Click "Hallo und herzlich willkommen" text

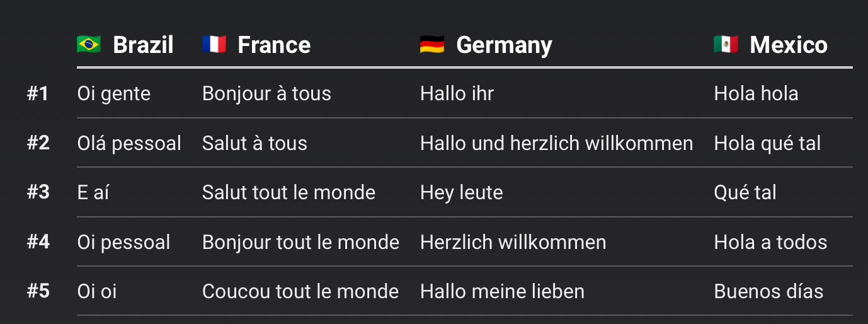click(556, 143)
